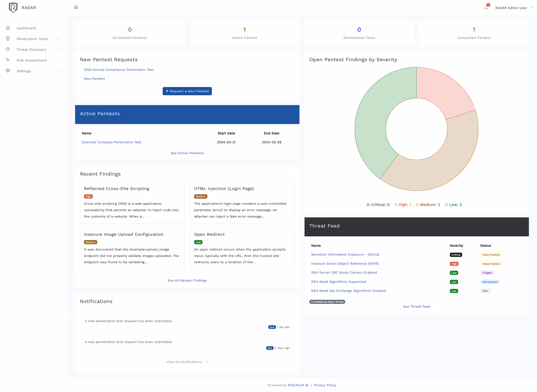The width and height of the screenshot is (537, 392).
Task: Expand the Penetration Tests section
Action: [58, 39]
